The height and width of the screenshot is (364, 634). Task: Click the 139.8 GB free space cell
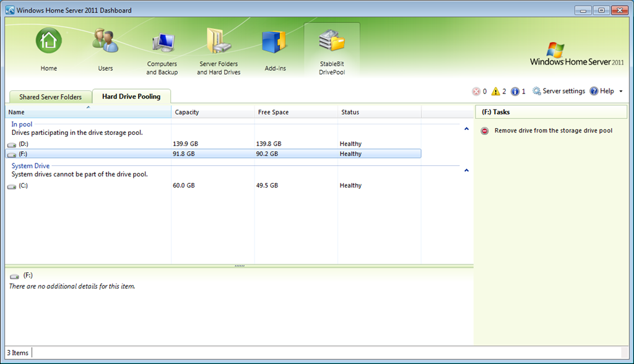pyautogui.click(x=269, y=144)
